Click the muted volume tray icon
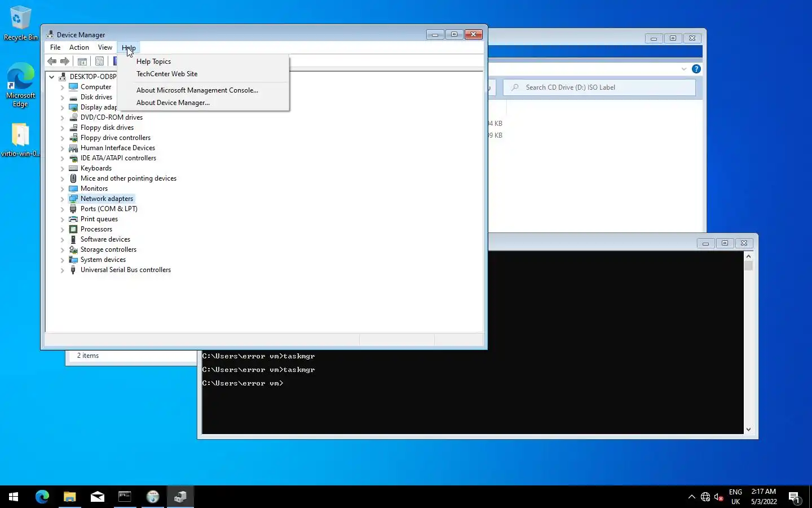 (x=718, y=497)
